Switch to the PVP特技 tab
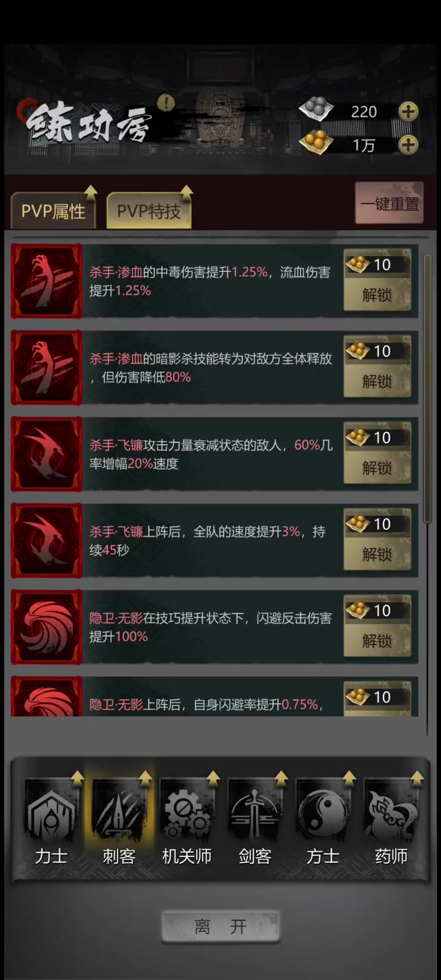Viewport: 441px width, 980px height. pos(149,210)
